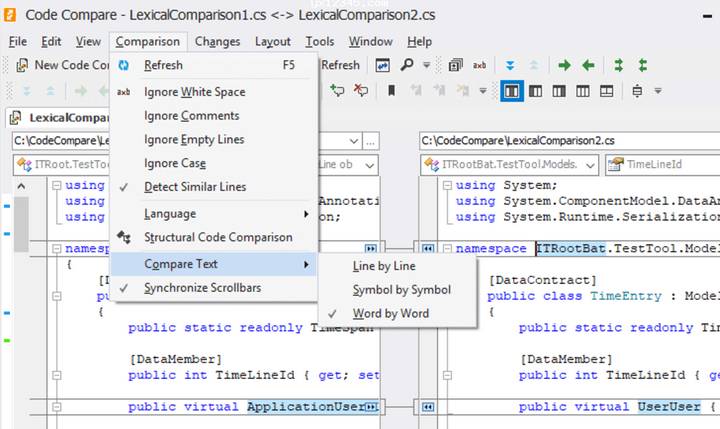Click the remove comment icon with red X

[361, 90]
